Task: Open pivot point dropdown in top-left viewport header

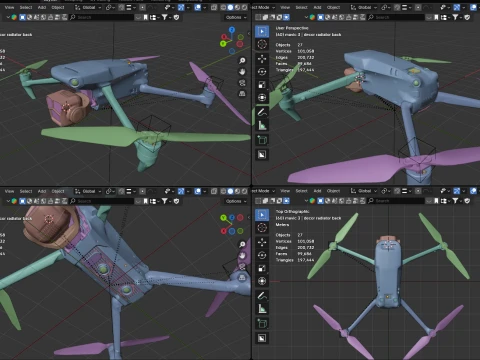Action: pyautogui.click(x=110, y=7)
